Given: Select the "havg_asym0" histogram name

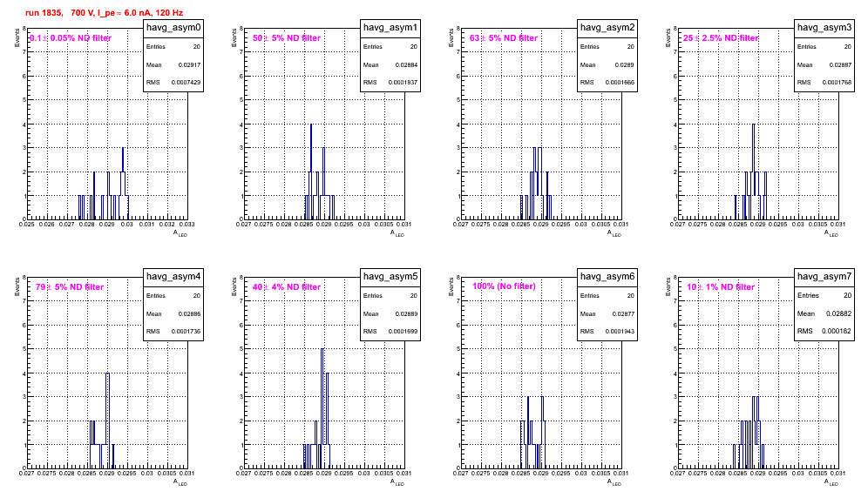Looking at the screenshot, I should tap(173, 28).
